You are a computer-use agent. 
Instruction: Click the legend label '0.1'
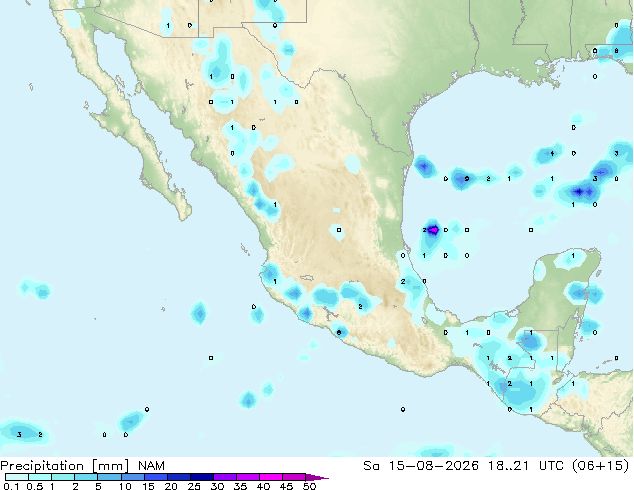coord(11,486)
